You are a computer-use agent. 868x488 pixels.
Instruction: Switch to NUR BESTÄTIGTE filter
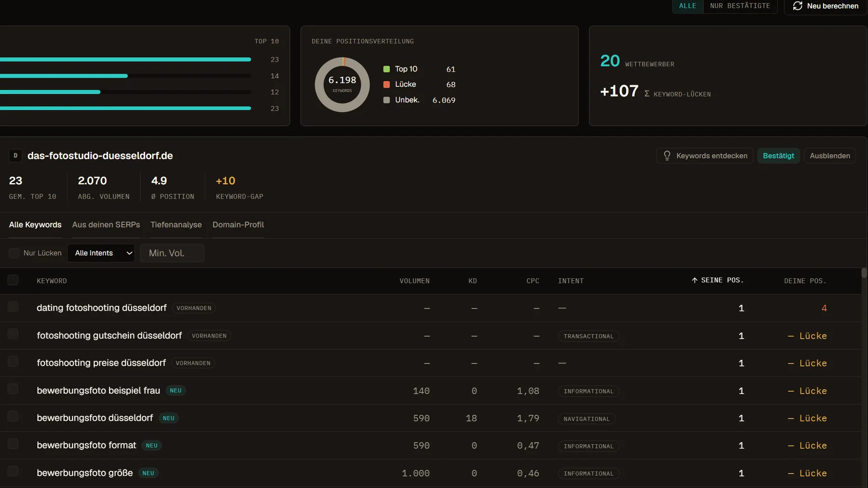pos(740,6)
